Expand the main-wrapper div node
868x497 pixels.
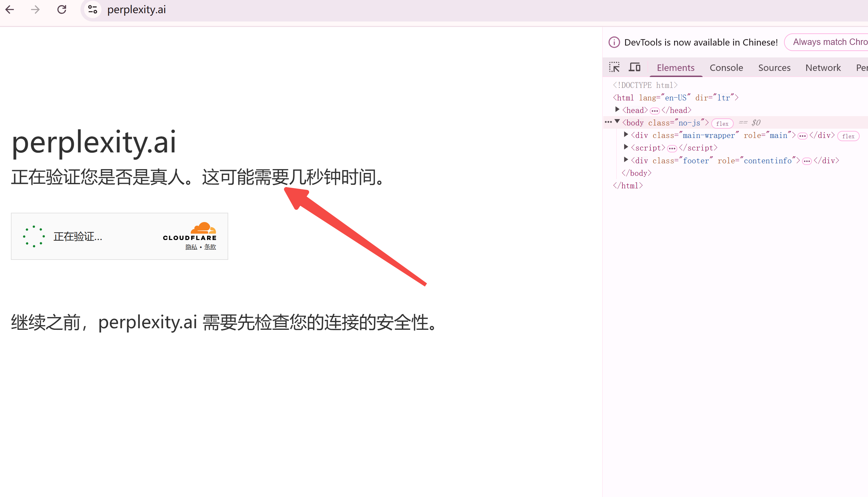point(626,134)
